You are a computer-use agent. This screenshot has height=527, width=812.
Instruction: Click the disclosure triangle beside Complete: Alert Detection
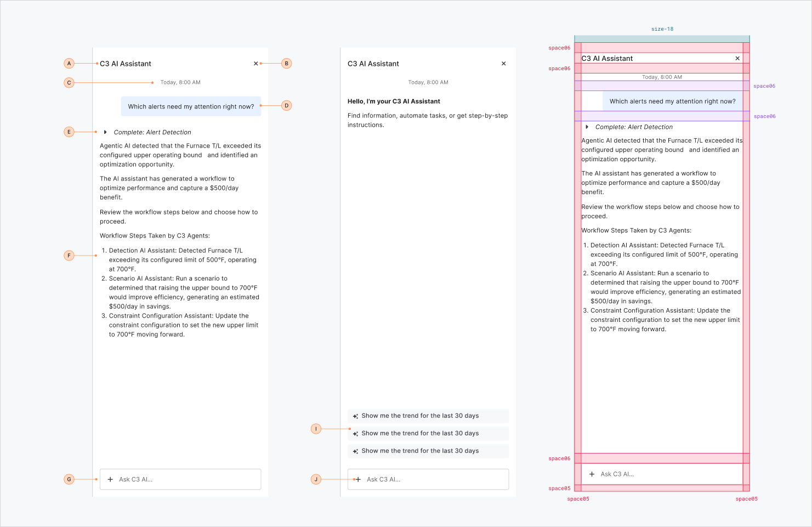[x=105, y=132]
